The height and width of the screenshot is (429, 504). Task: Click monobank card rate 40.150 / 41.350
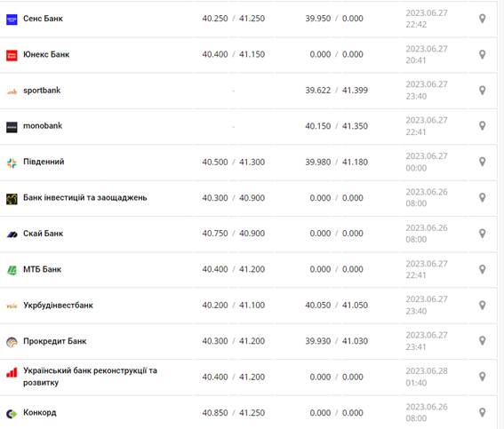(337, 126)
